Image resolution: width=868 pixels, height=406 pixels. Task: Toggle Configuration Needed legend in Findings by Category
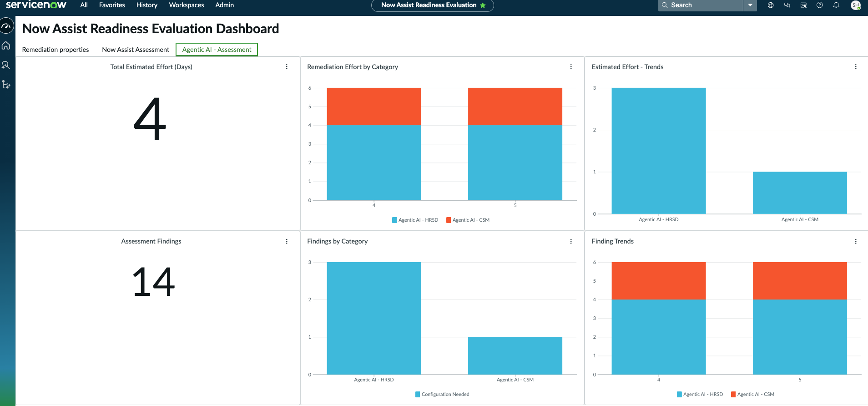click(x=442, y=394)
